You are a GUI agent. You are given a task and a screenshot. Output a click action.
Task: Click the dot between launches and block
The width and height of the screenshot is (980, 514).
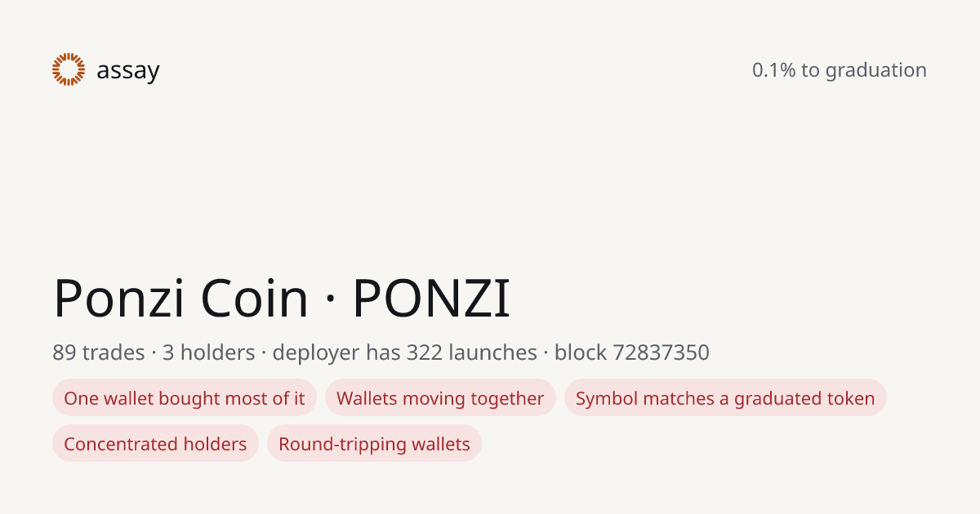(x=546, y=353)
